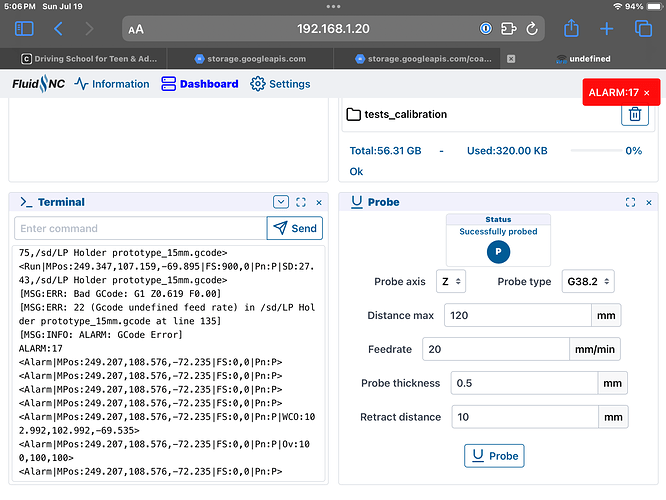This screenshot has width=666, height=500.
Task: Expand the Probe panel to fullscreen
Action: 630,202
